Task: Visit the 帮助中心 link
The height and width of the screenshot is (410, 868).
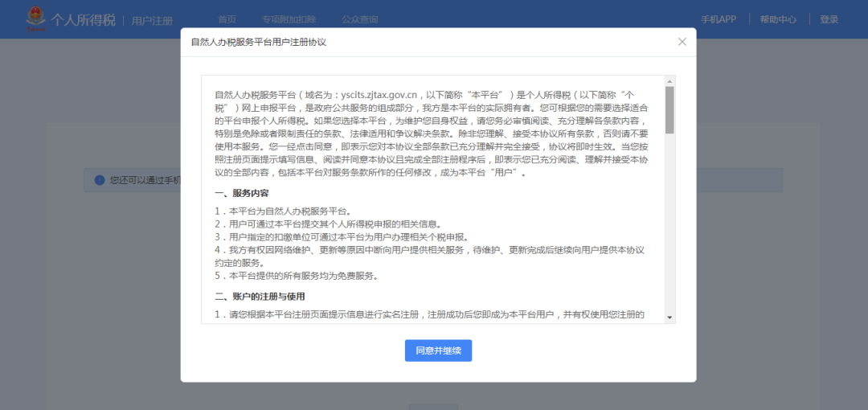Action: 778,19
